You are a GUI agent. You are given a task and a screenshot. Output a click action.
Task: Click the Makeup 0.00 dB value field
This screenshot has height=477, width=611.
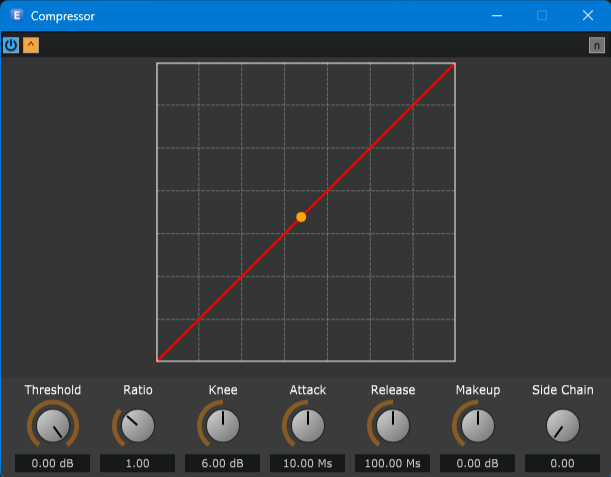click(478, 464)
